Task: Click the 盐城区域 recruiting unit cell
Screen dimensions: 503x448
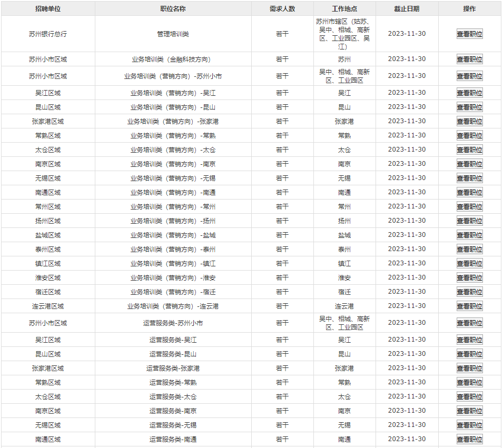Action: [48, 235]
